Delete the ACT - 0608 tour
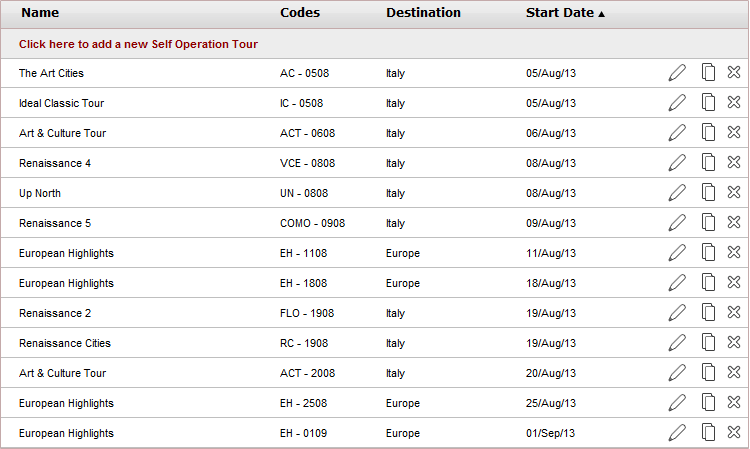750x449 pixels. 734,132
